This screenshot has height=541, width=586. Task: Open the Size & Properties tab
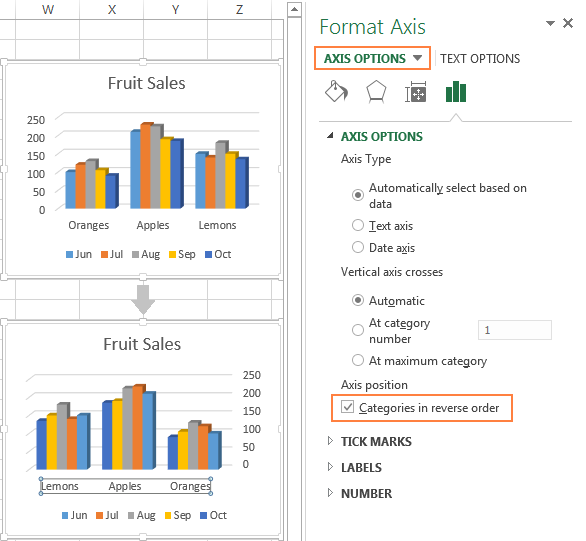pyautogui.click(x=416, y=92)
